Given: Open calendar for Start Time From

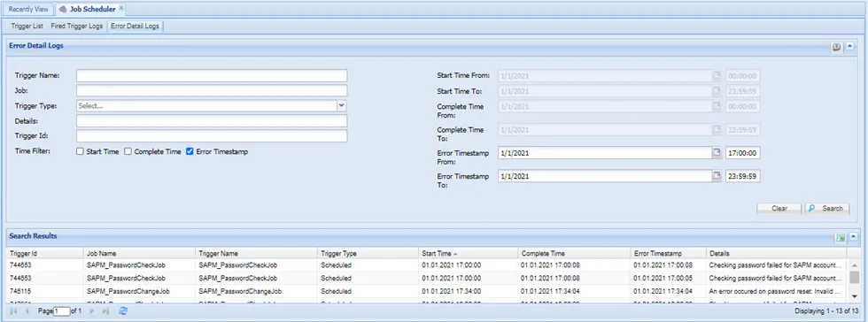Looking at the screenshot, I should (x=717, y=76).
